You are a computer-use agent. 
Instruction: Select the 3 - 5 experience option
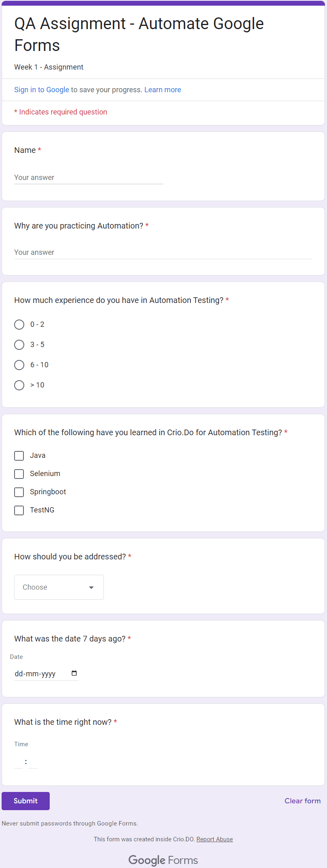click(x=19, y=345)
